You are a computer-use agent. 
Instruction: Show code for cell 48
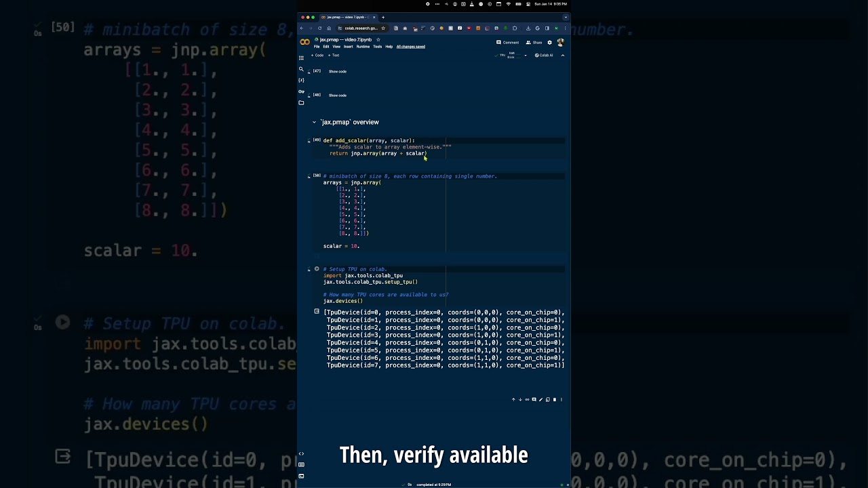(338, 96)
